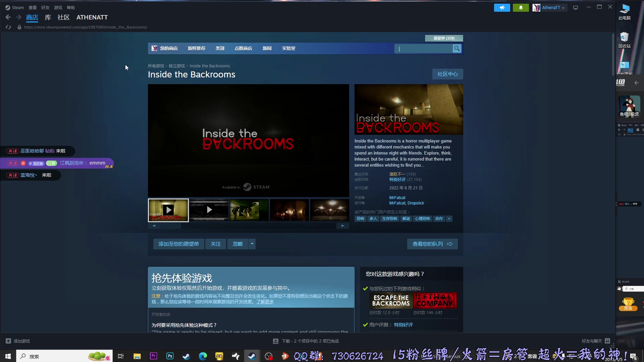
Task: Open the green notifications bell
Action: tap(521, 7)
